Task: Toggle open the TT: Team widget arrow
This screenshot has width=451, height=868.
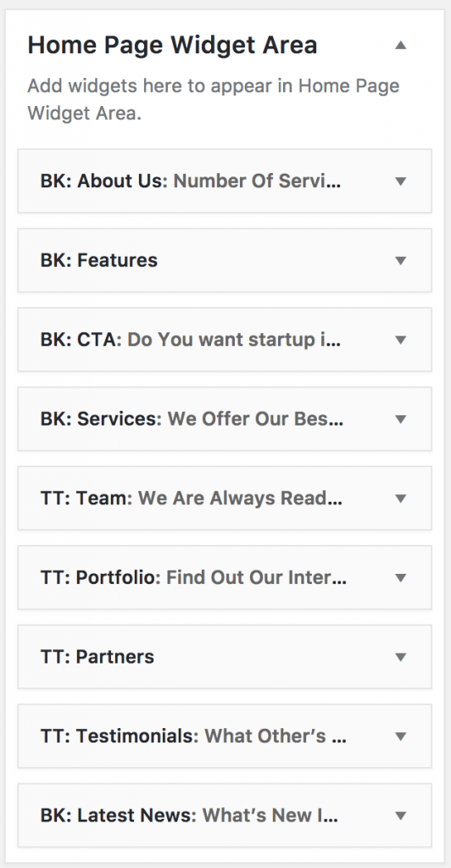Action: [x=401, y=498]
